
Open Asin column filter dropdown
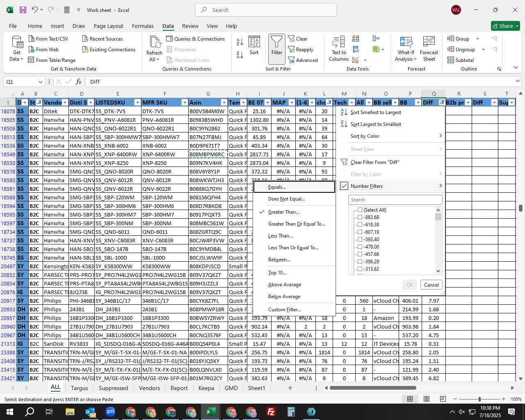224,103
